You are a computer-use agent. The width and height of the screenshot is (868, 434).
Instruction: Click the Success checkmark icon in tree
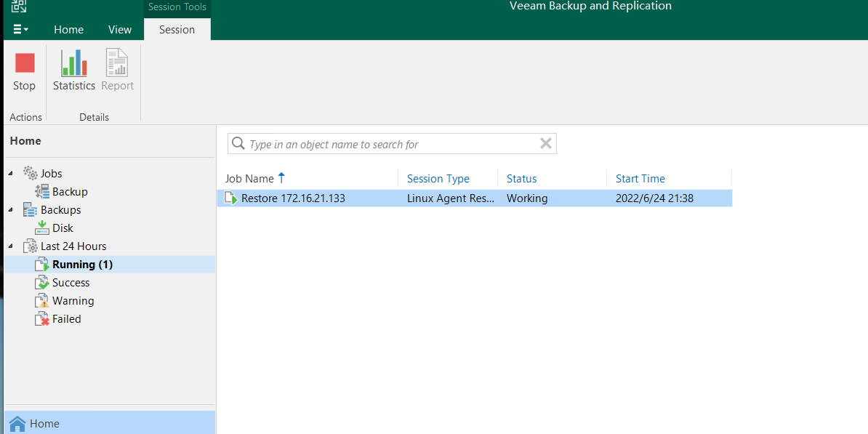[42, 283]
